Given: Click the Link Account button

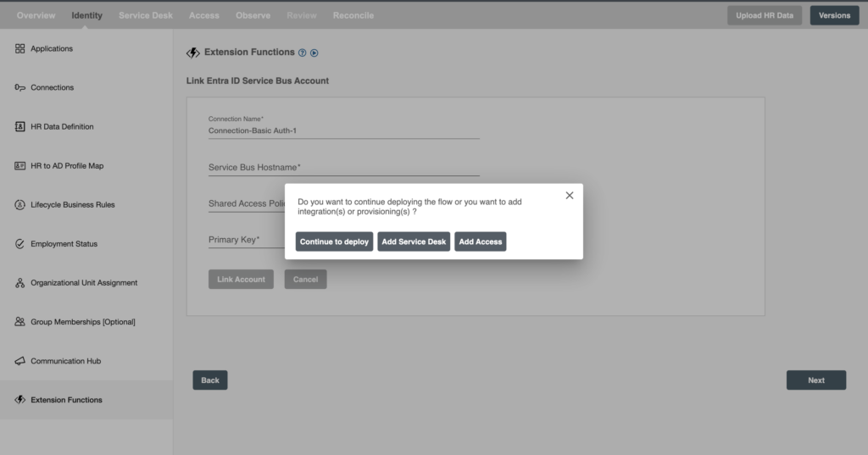Looking at the screenshot, I should point(241,280).
